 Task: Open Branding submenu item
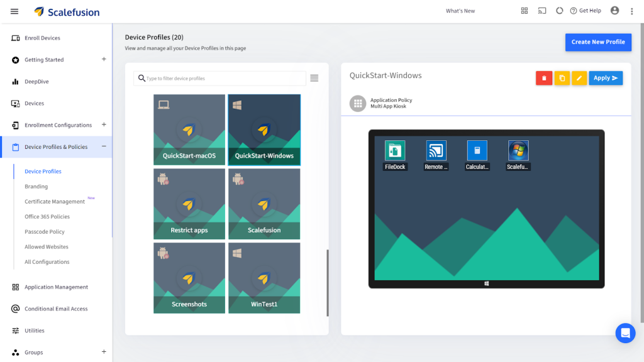pyautogui.click(x=36, y=187)
